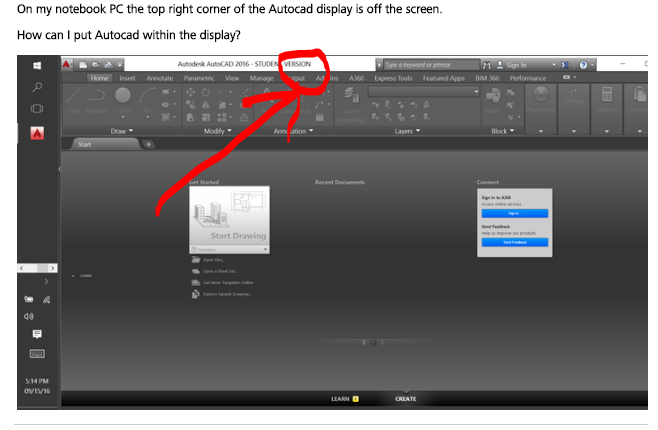The height and width of the screenshot is (430, 658).
Task: Expand the Annotation panel
Action: pos(294,131)
